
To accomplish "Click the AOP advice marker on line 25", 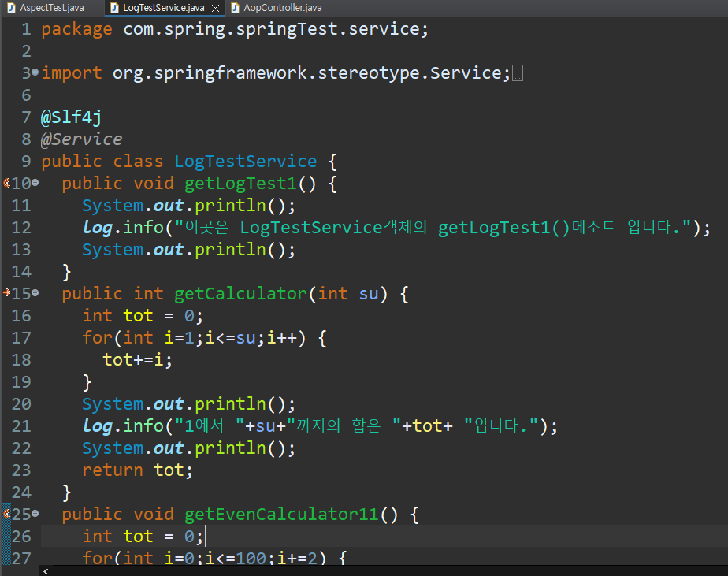I will [x=6, y=514].
